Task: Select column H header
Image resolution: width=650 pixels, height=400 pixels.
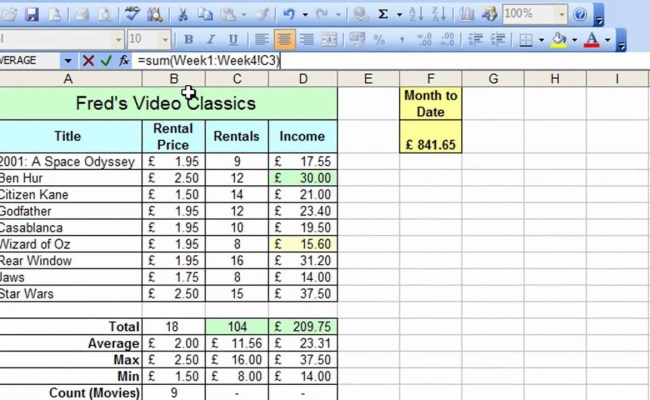Action: tap(555, 78)
